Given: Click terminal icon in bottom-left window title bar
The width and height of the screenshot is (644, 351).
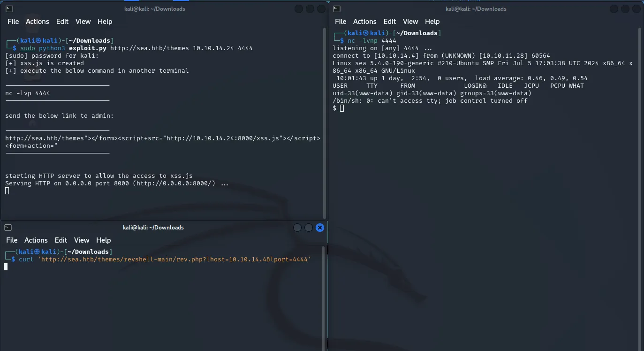Looking at the screenshot, I should (8, 228).
